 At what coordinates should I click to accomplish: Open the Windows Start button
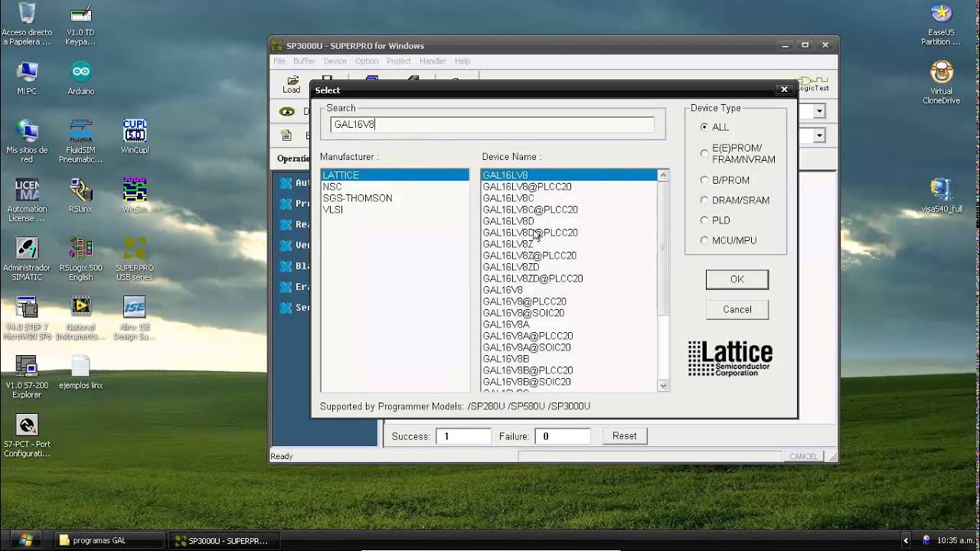[x=25, y=540]
